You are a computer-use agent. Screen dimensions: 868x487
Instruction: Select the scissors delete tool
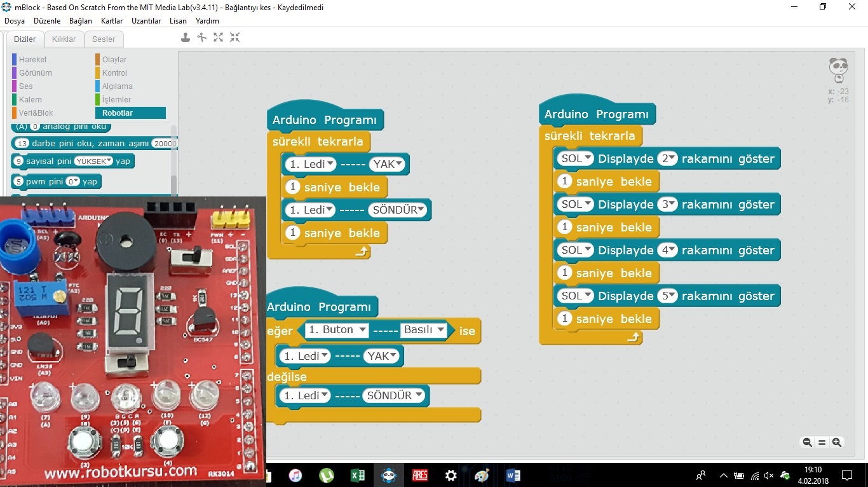click(x=202, y=38)
